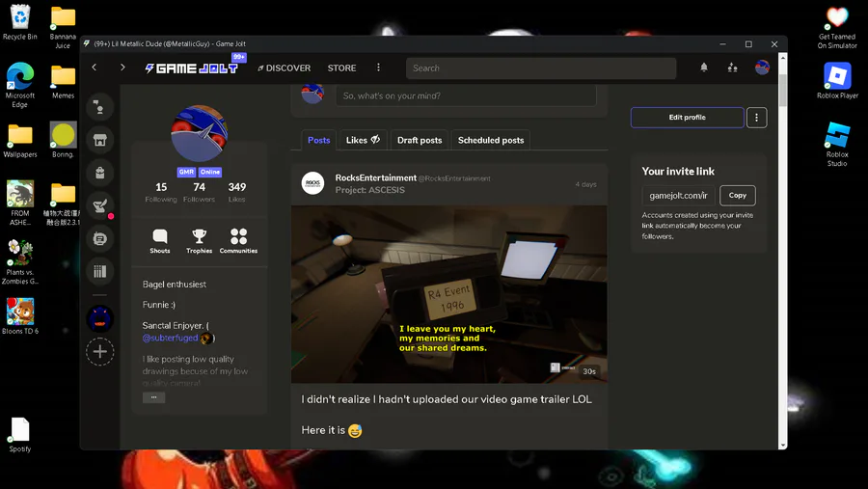Open the sidebar chat icon
This screenshot has width=868, height=489.
[99, 238]
